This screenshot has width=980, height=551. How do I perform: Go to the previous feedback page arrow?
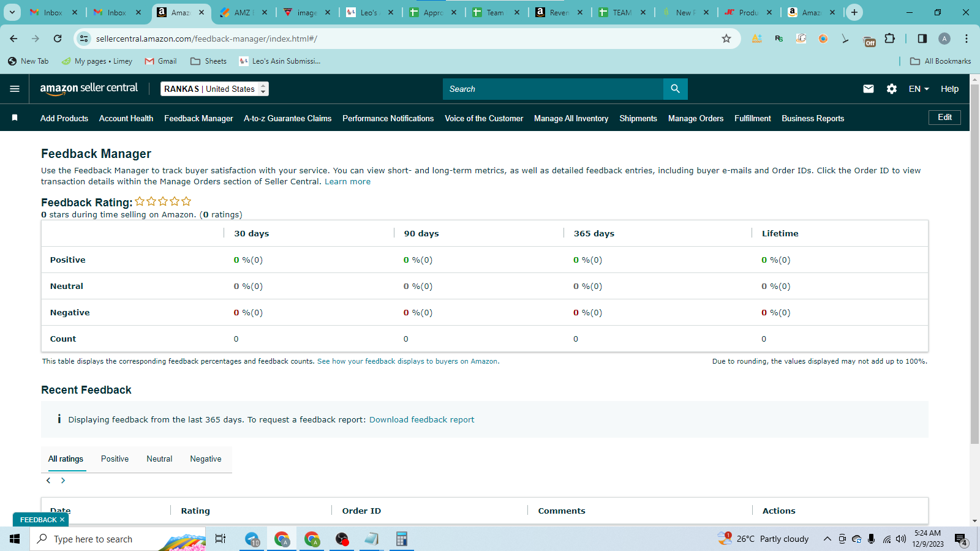(48, 481)
